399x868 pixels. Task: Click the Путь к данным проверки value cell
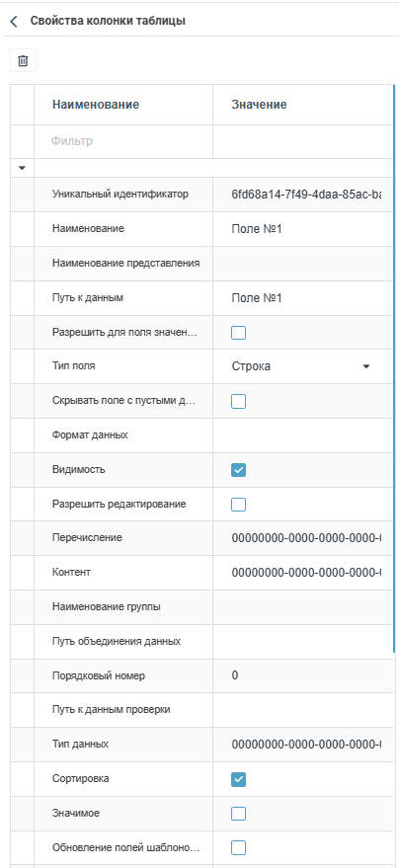pos(303,710)
